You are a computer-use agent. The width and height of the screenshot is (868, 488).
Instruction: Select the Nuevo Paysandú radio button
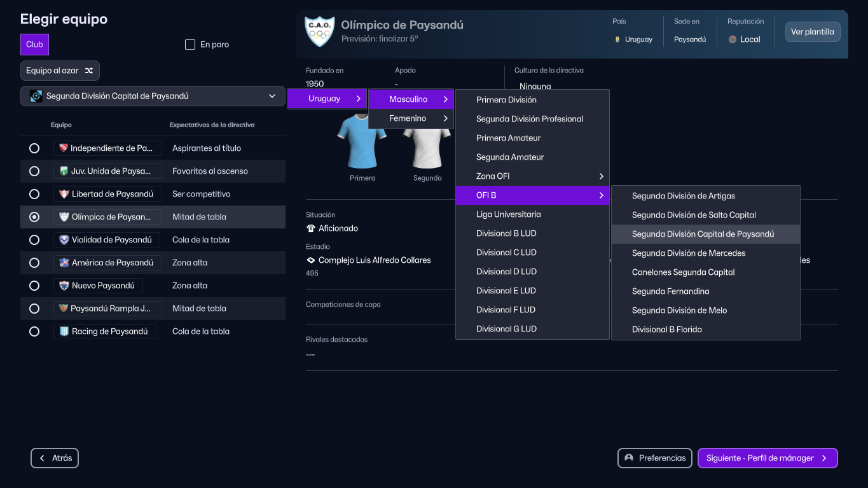[x=34, y=286]
